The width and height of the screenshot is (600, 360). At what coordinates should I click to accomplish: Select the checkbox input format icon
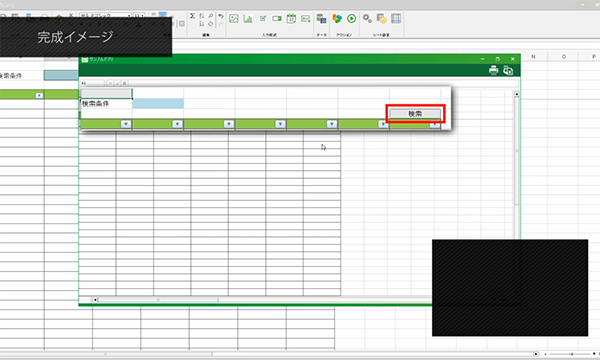click(x=263, y=18)
